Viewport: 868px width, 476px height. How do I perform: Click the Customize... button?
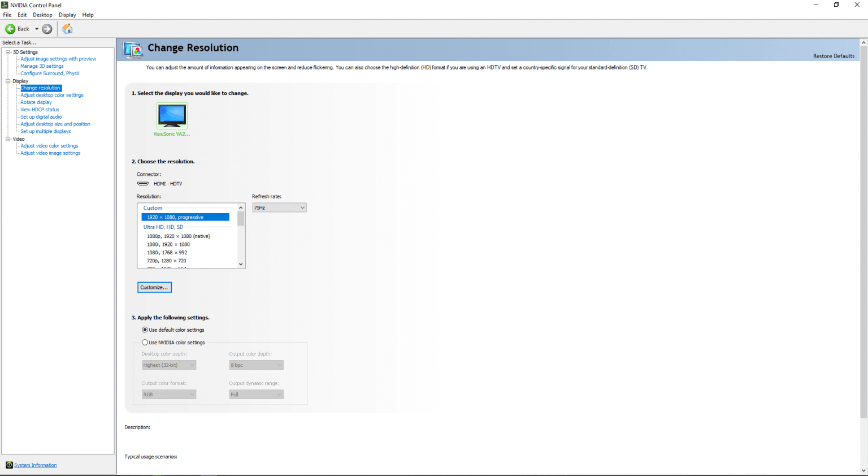click(154, 287)
